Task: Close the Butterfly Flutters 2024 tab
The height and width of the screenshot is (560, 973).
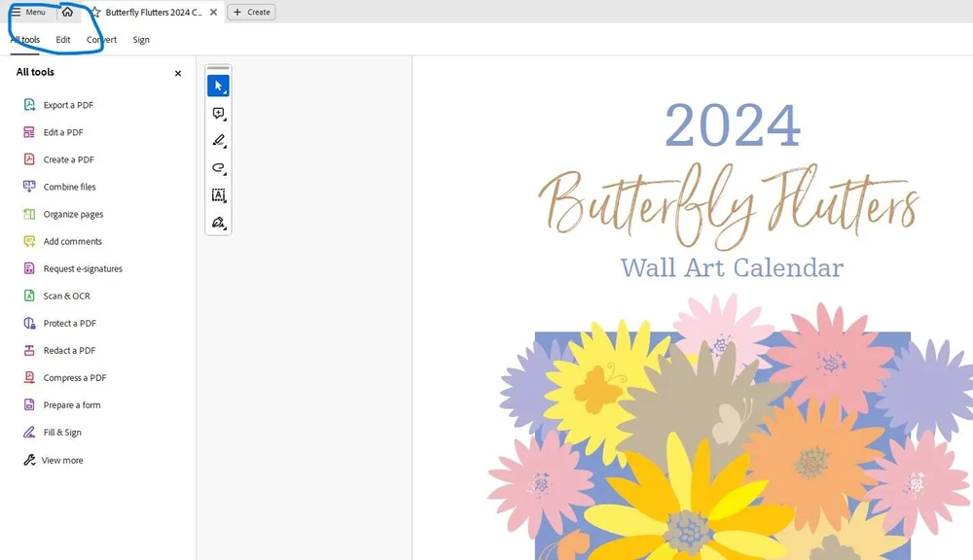Action: coord(213,12)
